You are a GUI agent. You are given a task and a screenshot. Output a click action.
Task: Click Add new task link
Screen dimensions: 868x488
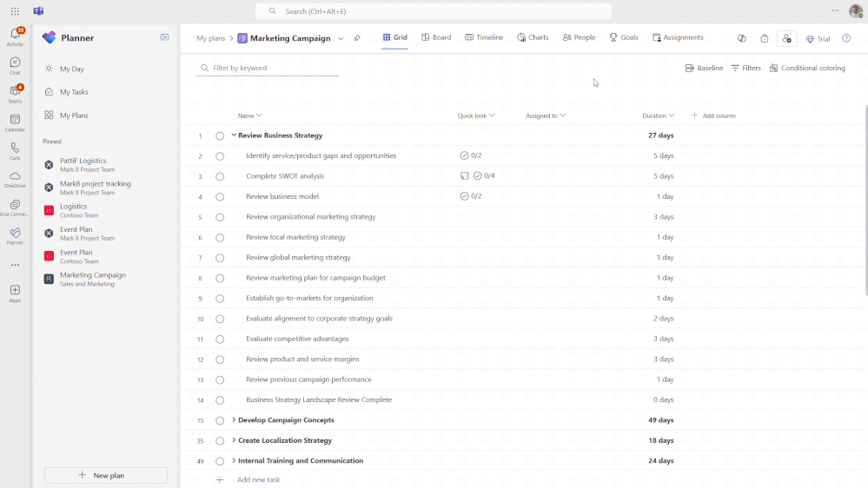pos(258,479)
